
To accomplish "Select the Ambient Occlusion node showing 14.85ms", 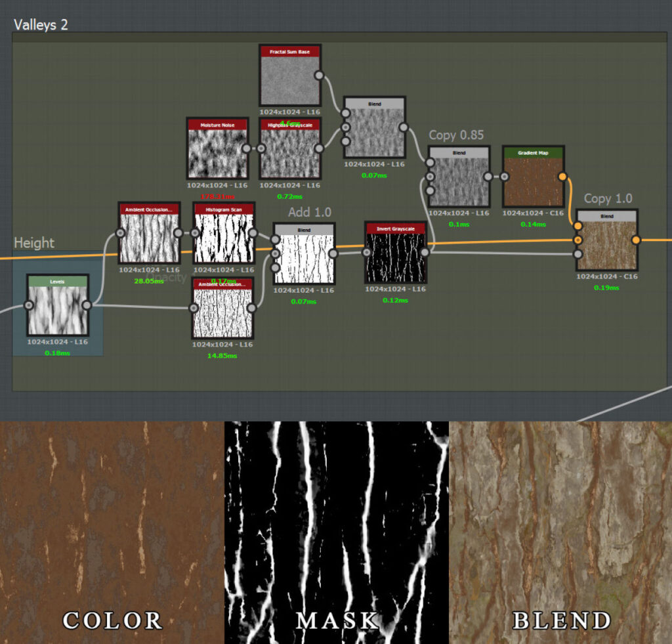I will coord(222,308).
